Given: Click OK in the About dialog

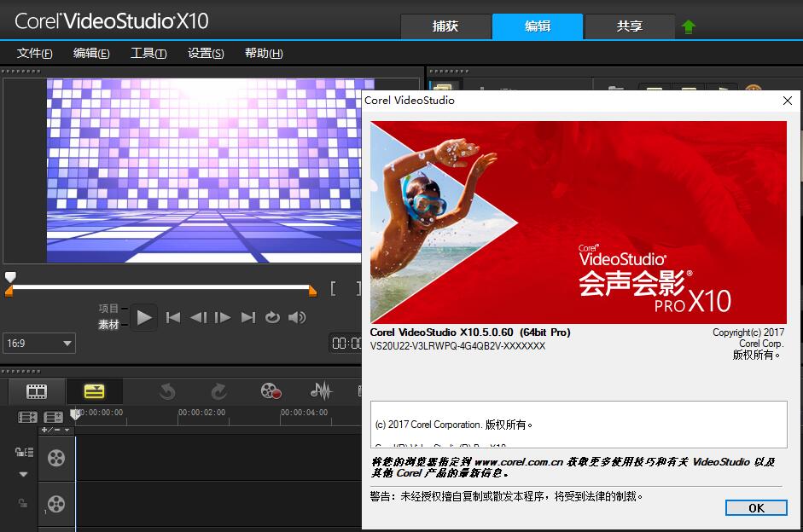Looking at the screenshot, I should pos(756,508).
